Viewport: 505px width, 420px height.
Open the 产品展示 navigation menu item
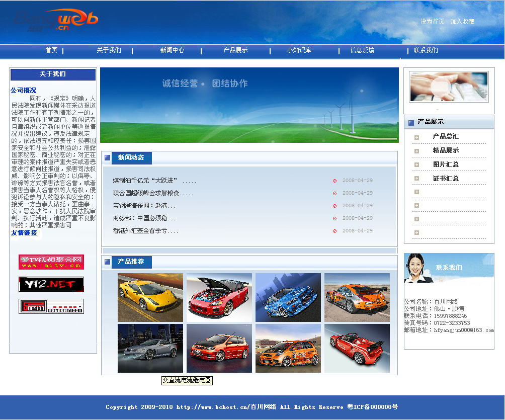click(235, 50)
